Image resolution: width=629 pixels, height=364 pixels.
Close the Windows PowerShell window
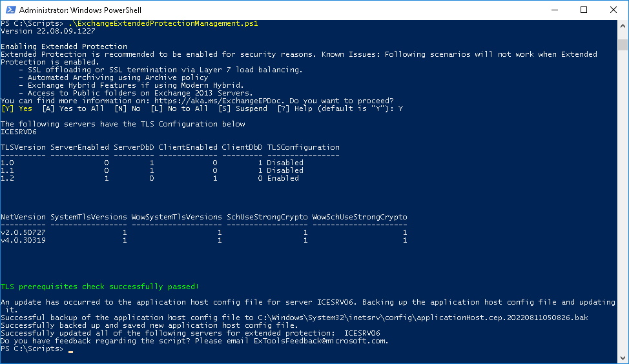click(614, 10)
